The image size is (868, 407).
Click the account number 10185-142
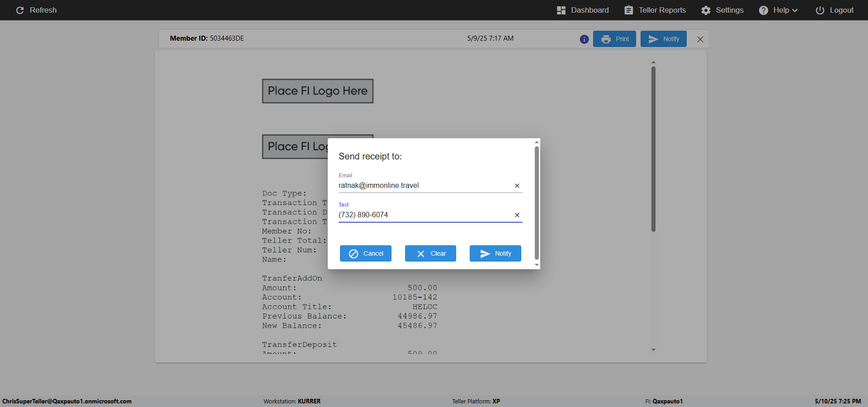tap(415, 297)
